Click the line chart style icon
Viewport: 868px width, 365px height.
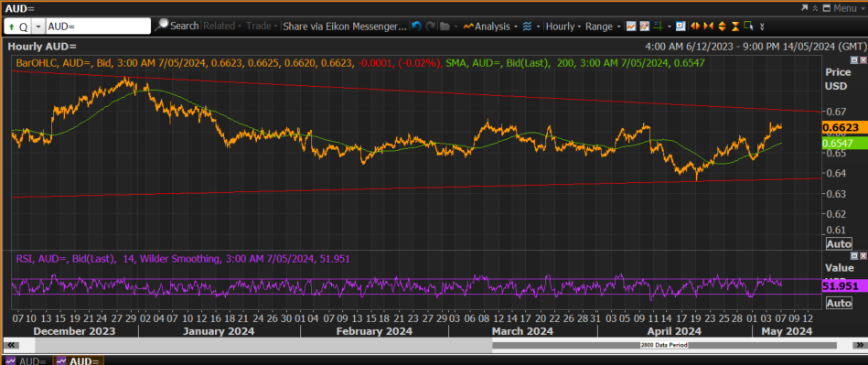click(631, 26)
